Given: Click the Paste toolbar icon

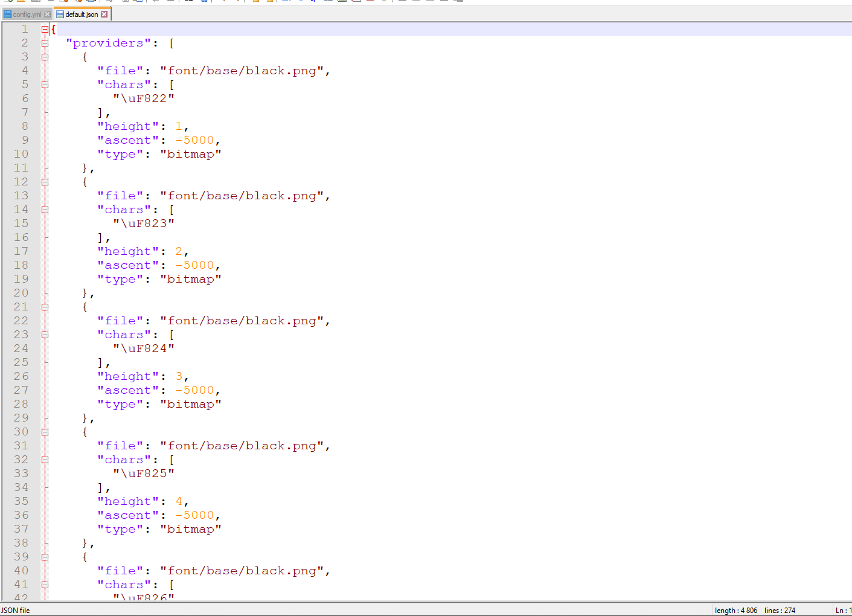Looking at the screenshot, I should point(138,3).
